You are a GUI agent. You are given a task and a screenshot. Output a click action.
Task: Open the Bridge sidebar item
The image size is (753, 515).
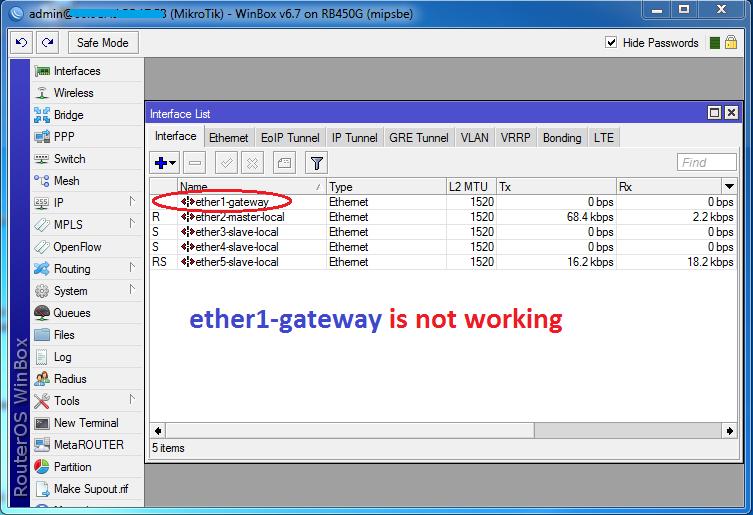tap(87, 115)
